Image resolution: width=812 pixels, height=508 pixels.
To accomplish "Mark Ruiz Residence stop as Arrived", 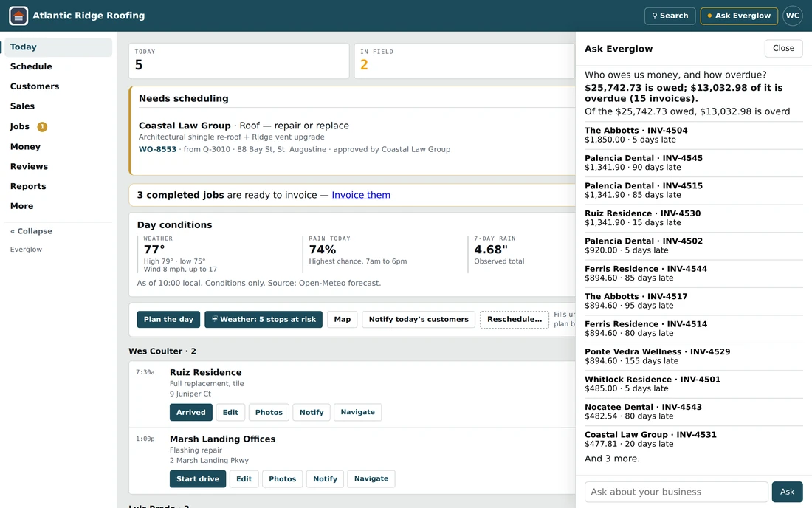I will click(x=191, y=412).
